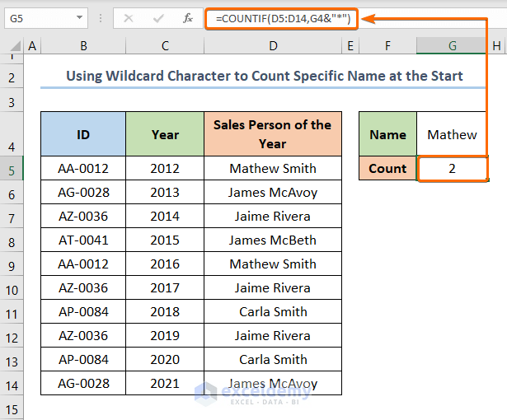Image resolution: width=507 pixels, height=420 pixels.
Task: Click the Enter checkmark formula bar icon
Action: (158, 18)
